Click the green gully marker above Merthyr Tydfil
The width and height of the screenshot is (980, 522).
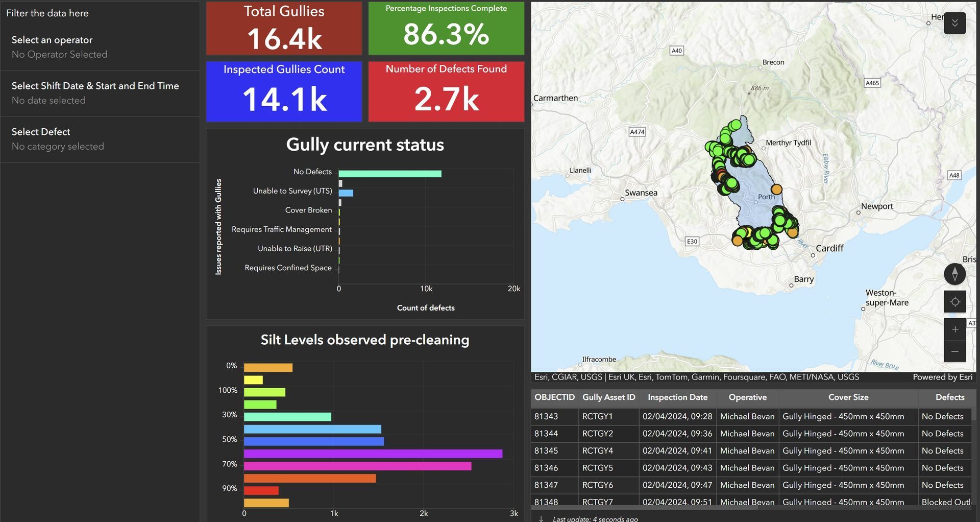(735, 125)
